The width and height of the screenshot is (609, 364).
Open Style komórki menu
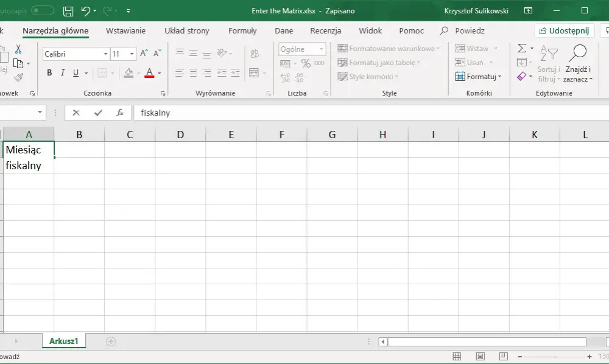tap(368, 77)
